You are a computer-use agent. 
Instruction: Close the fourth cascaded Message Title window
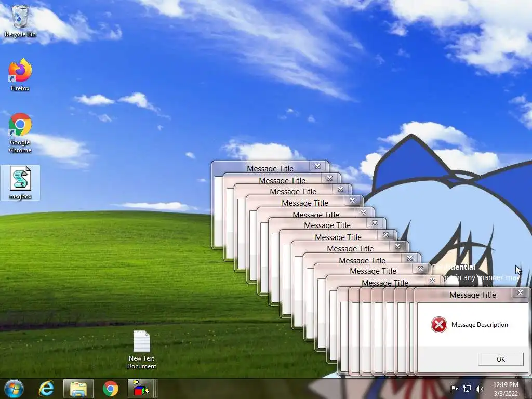click(x=353, y=201)
